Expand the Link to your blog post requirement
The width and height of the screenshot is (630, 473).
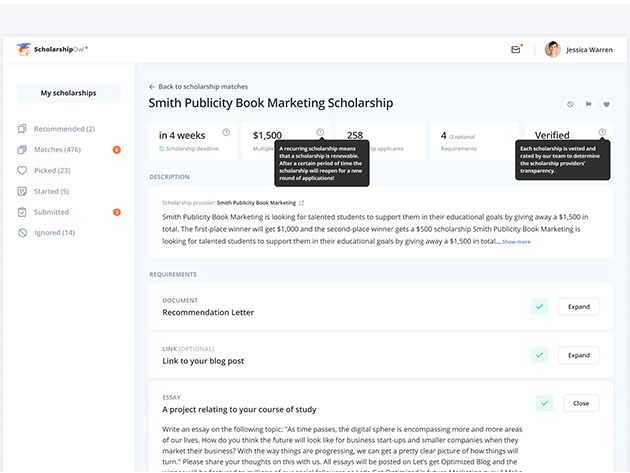(579, 355)
